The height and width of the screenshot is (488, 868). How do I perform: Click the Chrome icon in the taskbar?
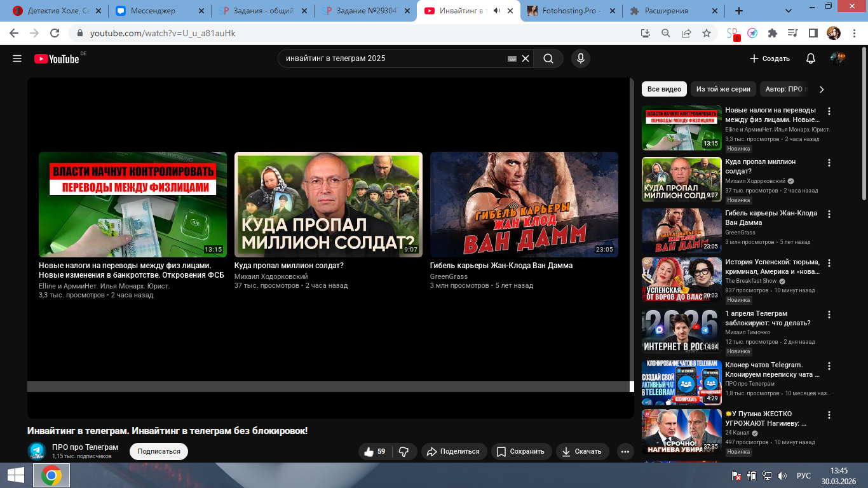(x=51, y=475)
